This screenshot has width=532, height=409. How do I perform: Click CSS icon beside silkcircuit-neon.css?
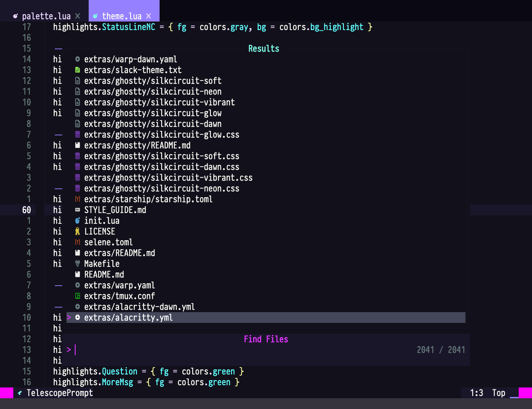78,188
